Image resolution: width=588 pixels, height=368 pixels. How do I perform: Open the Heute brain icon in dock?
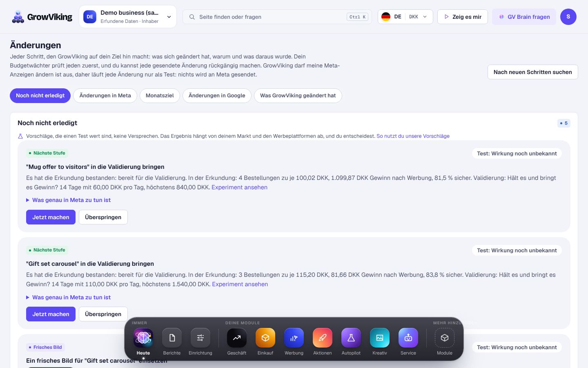pyautogui.click(x=143, y=338)
